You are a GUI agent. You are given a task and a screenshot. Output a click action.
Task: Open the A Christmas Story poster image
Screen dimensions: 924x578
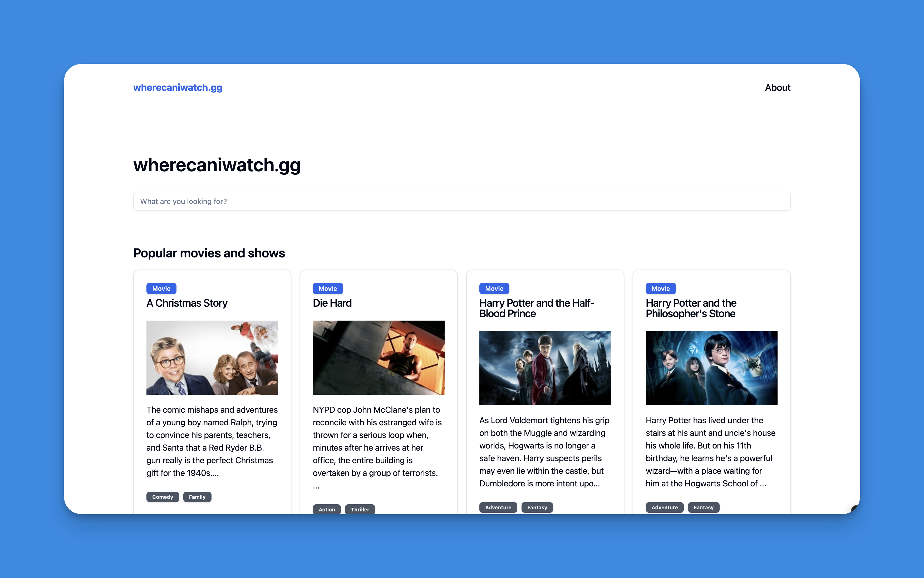(212, 357)
